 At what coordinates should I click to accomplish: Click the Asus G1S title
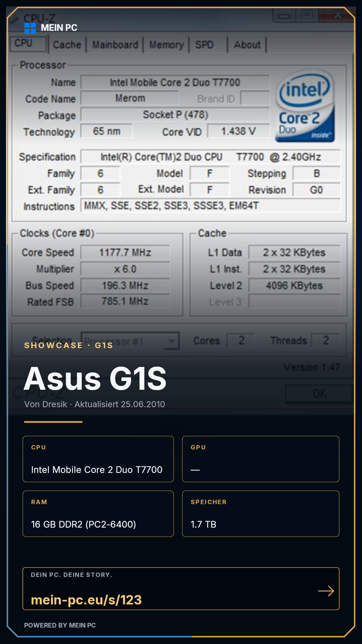[95, 379]
